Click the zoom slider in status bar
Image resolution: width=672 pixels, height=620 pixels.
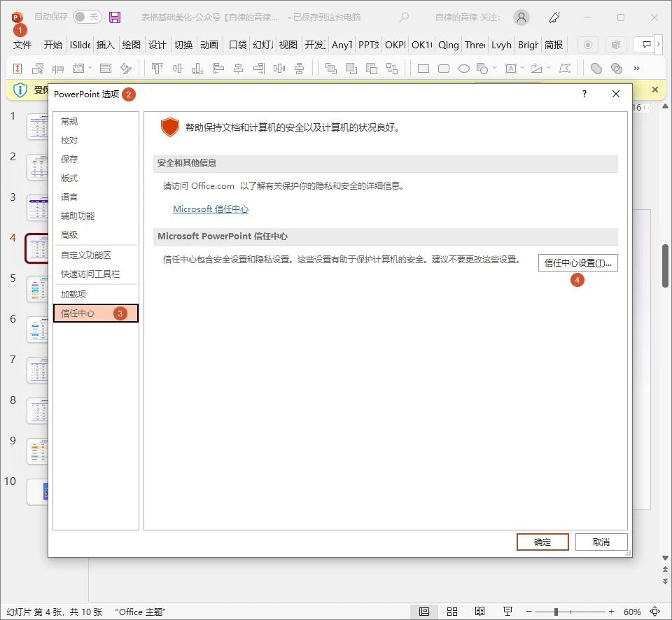tap(556, 611)
